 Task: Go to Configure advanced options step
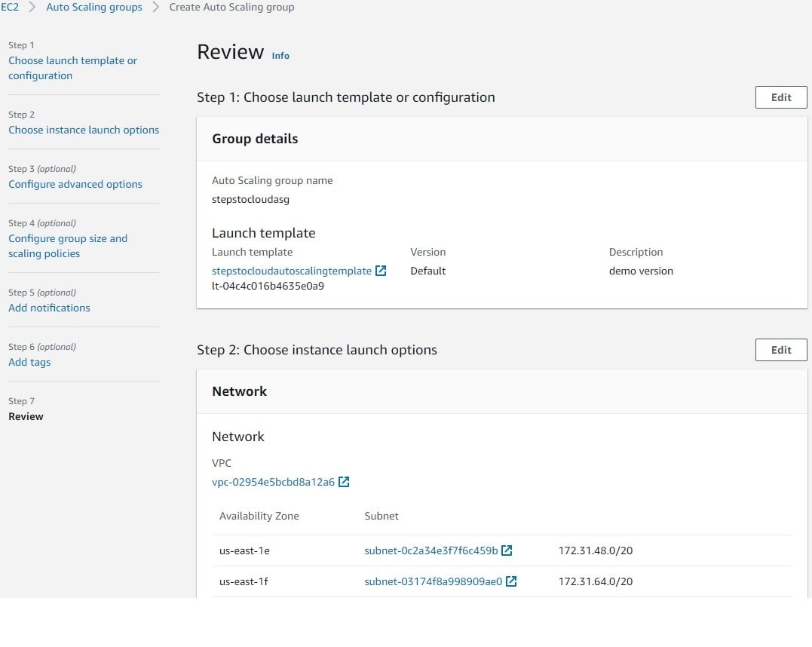(x=75, y=185)
